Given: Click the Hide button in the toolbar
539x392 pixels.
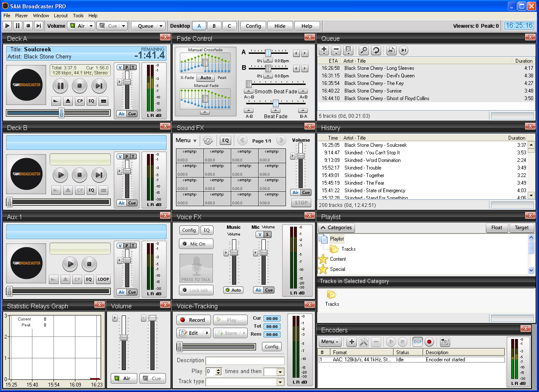Looking at the screenshot, I should (x=280, y=26).
